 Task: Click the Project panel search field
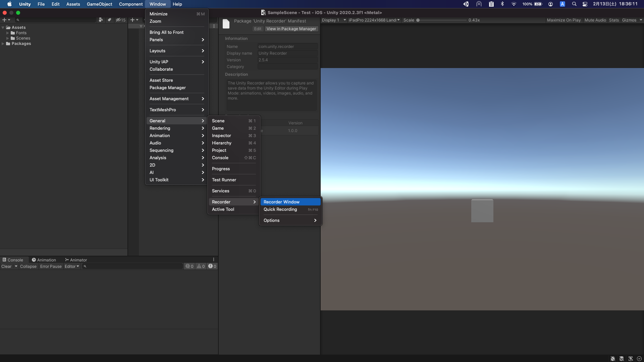55,20
